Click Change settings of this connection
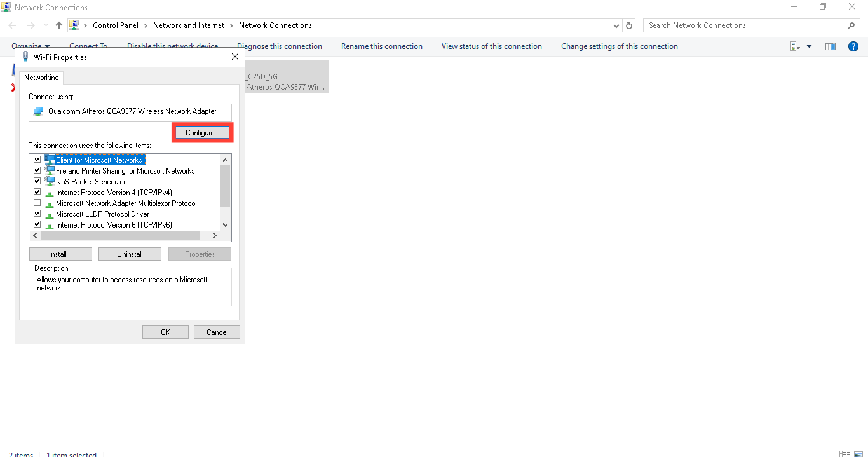Viewport: 868px width, 457px height. (620, 46)
